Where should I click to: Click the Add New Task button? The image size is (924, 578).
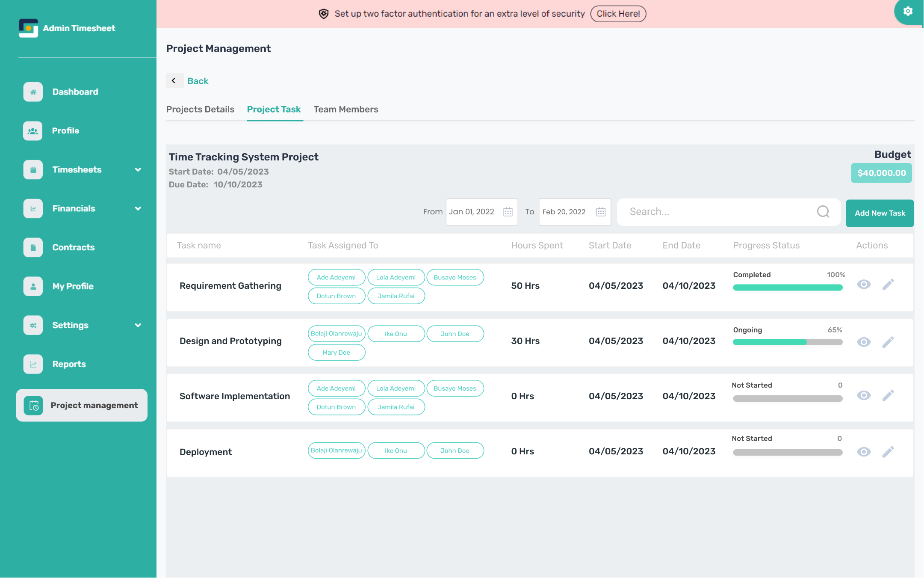(x=880, y=213)
